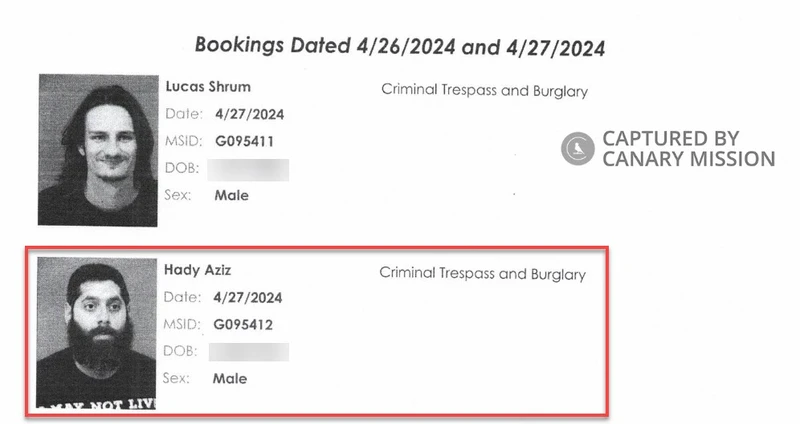Viewport: 800px width, 424px height.
Task: Click the CAPTURED BY CANARY MISSION watermark text
Action: pos(688,148)
